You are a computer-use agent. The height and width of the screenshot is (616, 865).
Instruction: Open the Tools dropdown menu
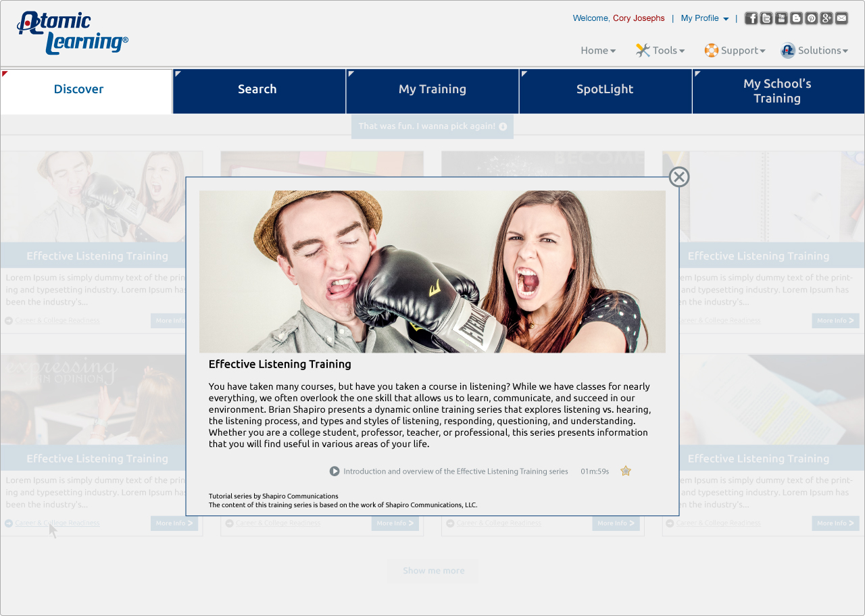point(660,51)
